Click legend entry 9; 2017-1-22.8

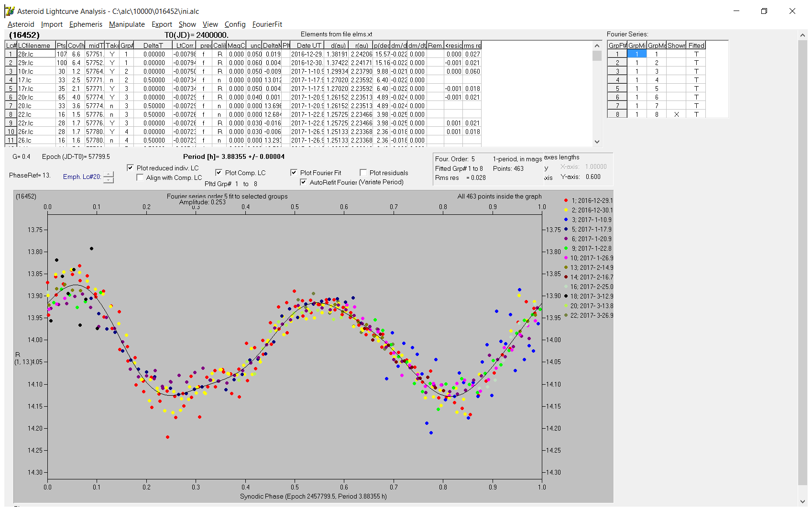[x=588, y=248]
